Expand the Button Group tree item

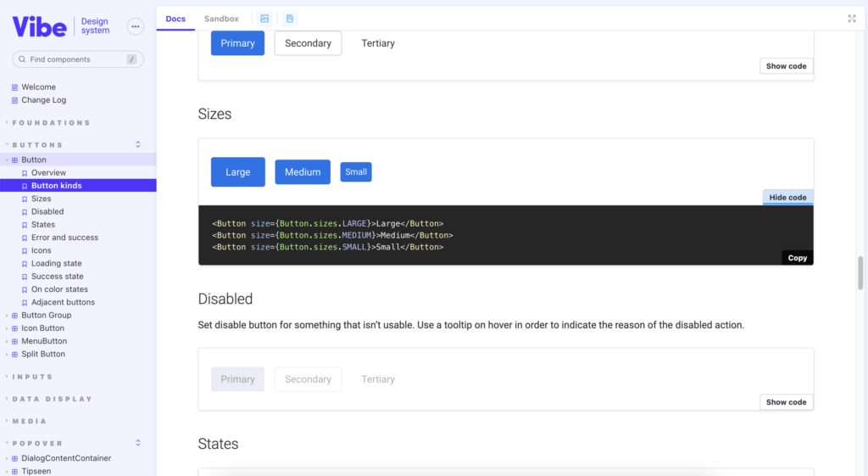(7, 316)
